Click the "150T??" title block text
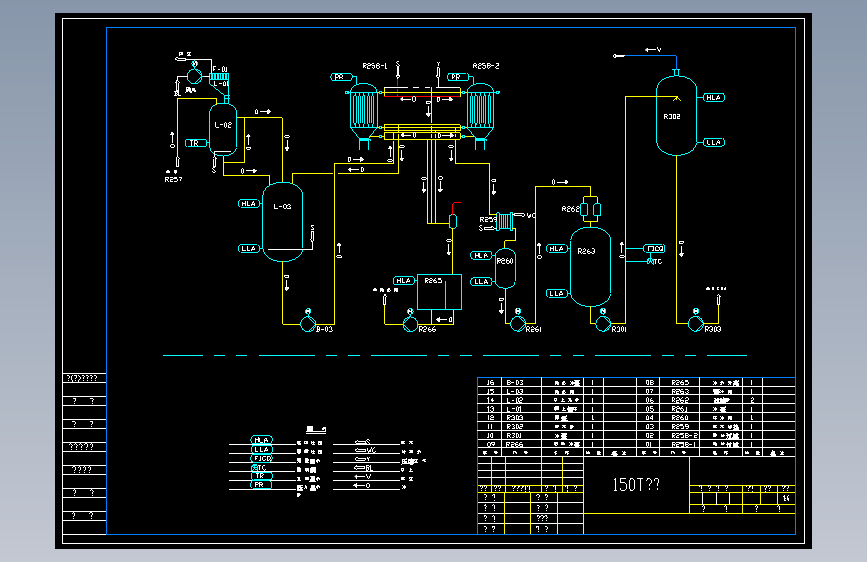867x562 pixels. pos(636,485)
